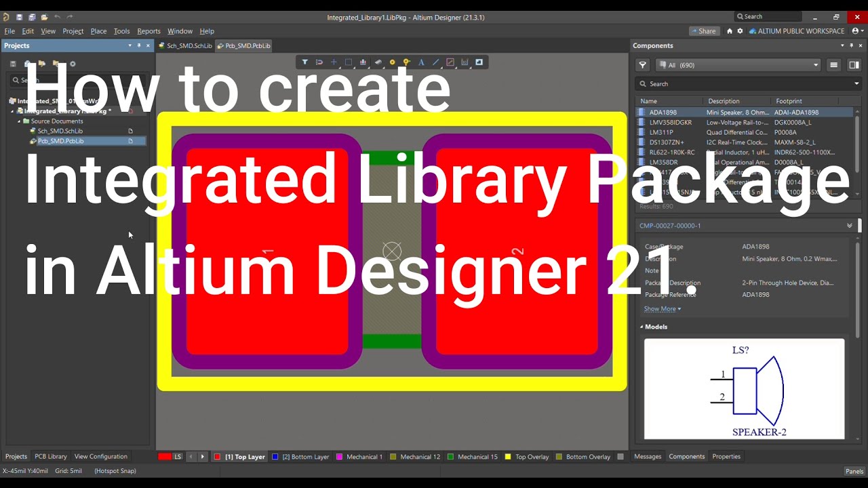Expand Show More in component details
Viewport: 868px width, 488px height.
click(663, 309)
